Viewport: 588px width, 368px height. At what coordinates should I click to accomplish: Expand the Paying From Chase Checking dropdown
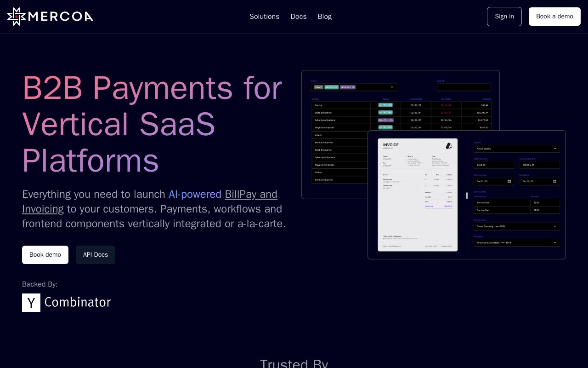[517, 226]
